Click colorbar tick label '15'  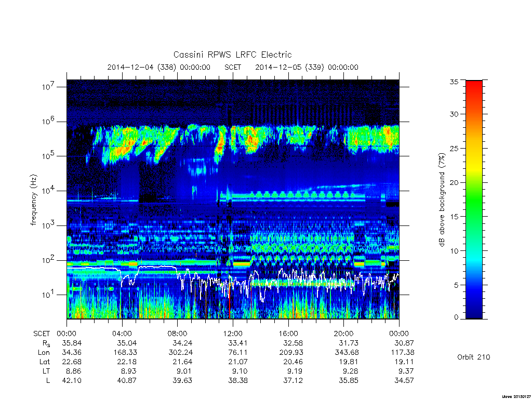click(x=454, y=217)
